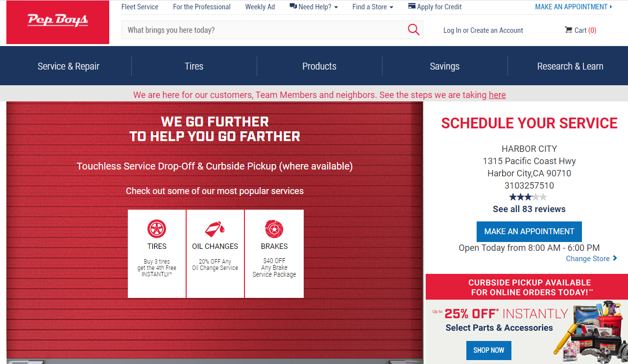Click the '20% OFF Any Oil Change Service' text

[215, 265]
